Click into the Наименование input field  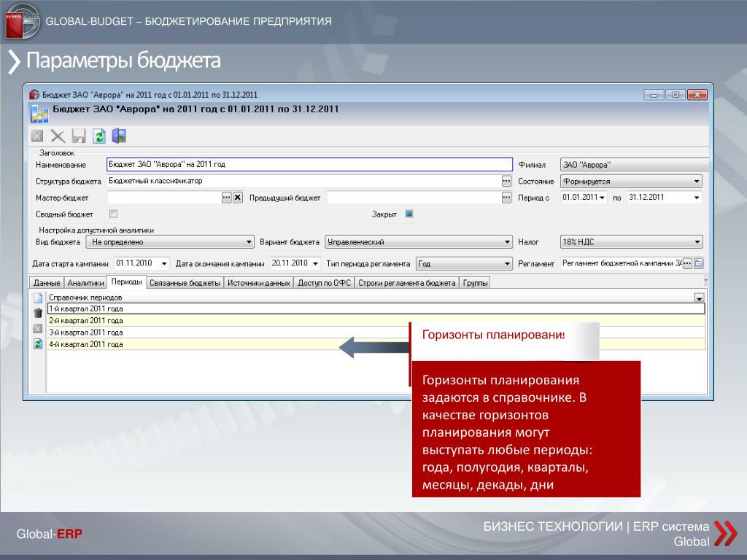309,164
